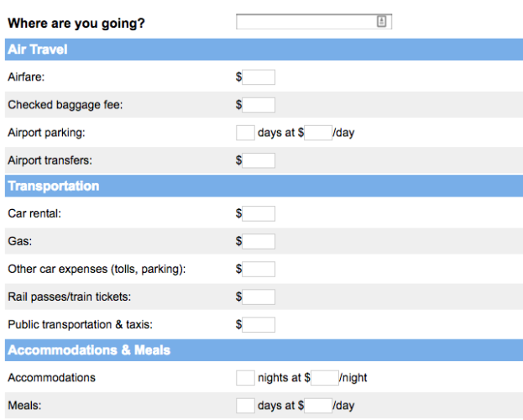Click the Meals days field
Screen dimensions: 523x420
click(245, 406)
